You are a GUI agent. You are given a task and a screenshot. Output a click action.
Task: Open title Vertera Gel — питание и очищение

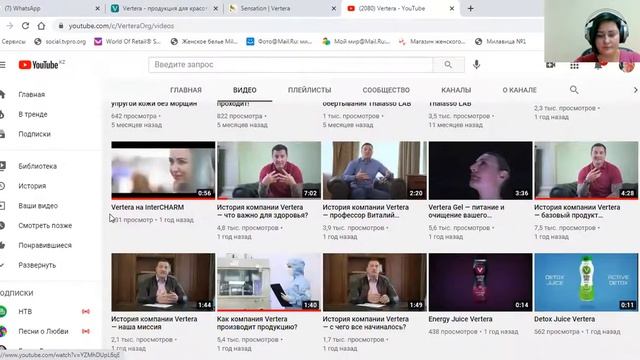pyautogui.click(x=466, y=211)
